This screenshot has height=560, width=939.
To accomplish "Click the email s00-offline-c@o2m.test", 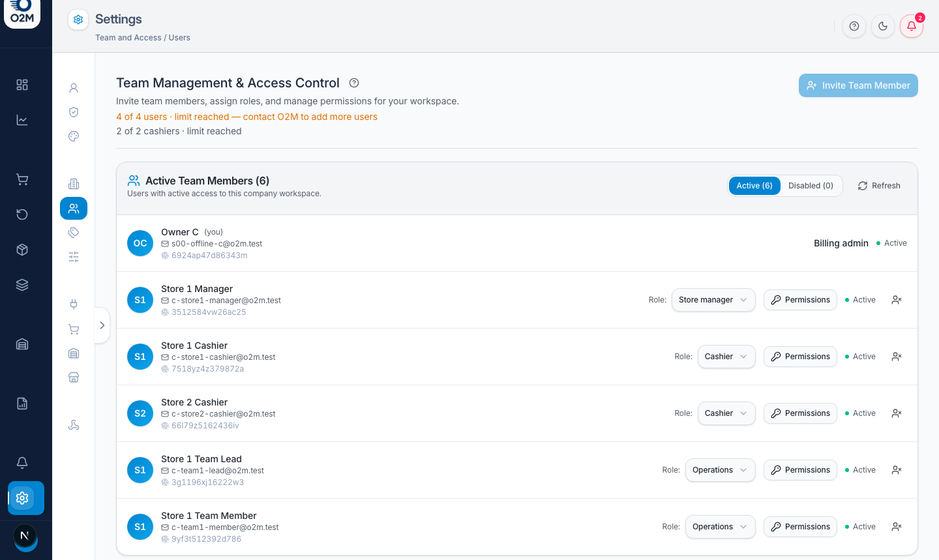I will 216,244.
